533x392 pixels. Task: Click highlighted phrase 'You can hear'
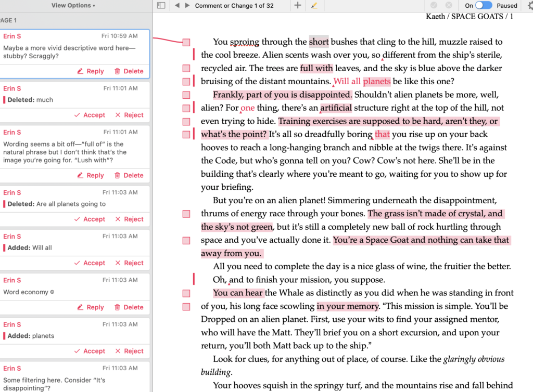238,293
